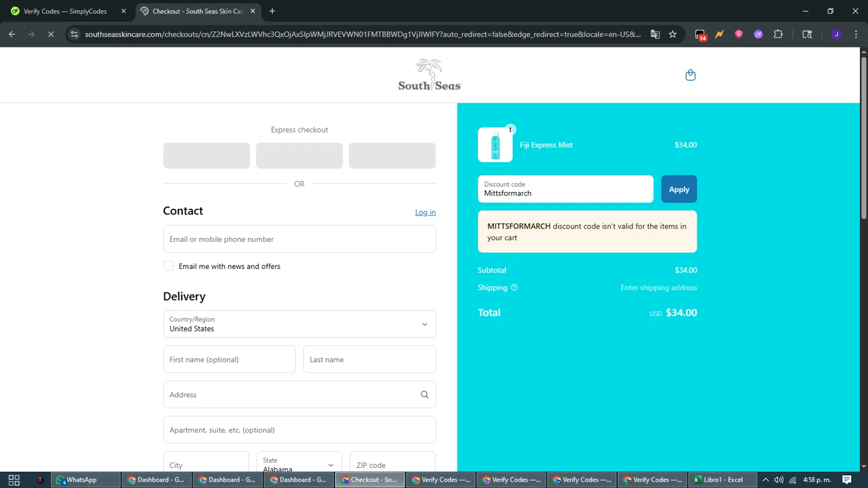Show hidden system tray icons
The width and height of the screenshot is (868, 488).
point(766,480)
